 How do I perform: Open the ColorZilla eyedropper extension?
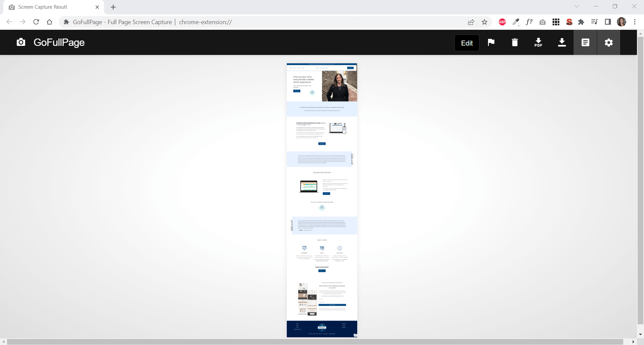pyautogui.click(x=516, y=22)
